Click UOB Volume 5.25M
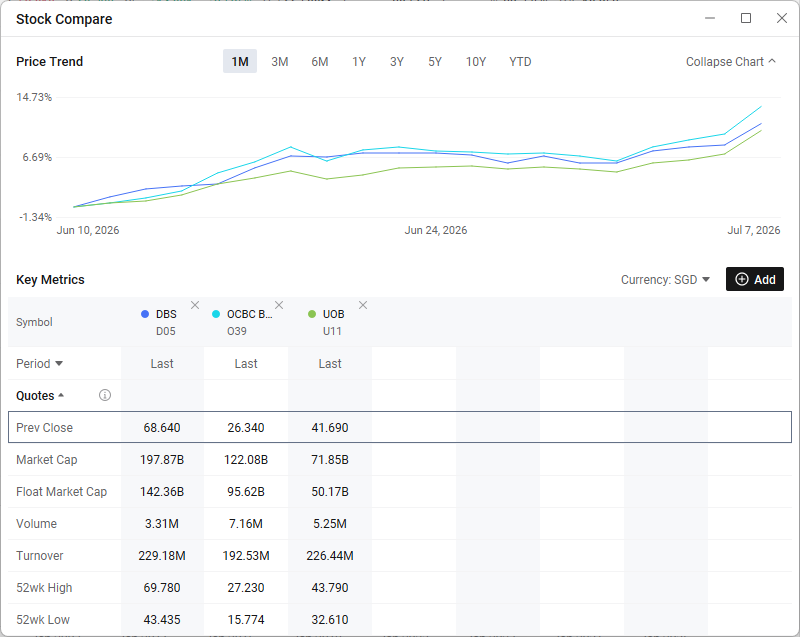Image resolution: width=800 pixels, height=637 pixels. coord(330,524)
